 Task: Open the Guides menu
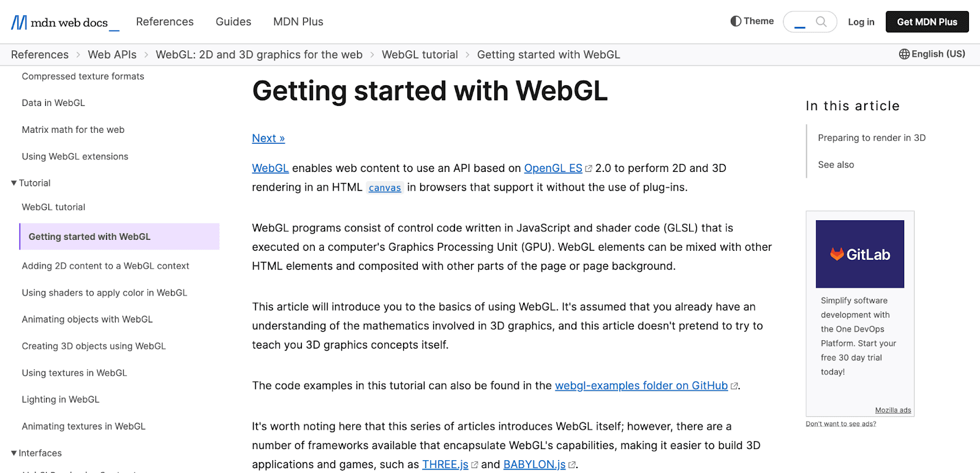[x=233, y=22]
